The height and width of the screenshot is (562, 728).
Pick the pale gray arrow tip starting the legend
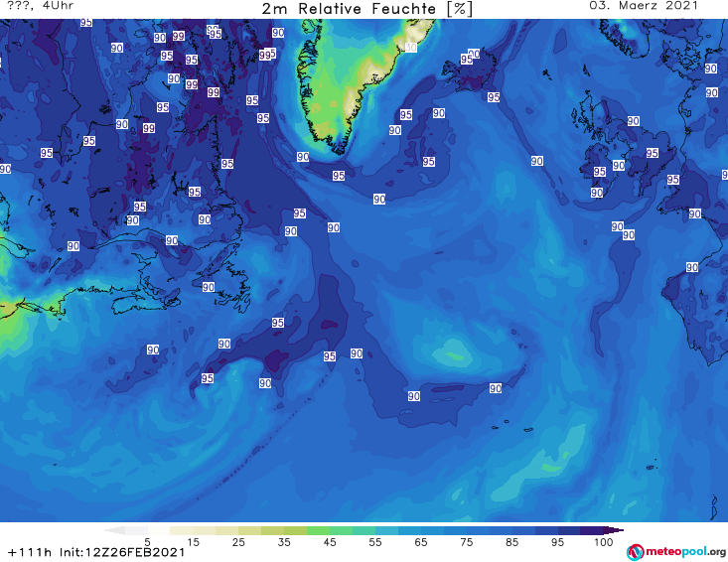[114, 530]
